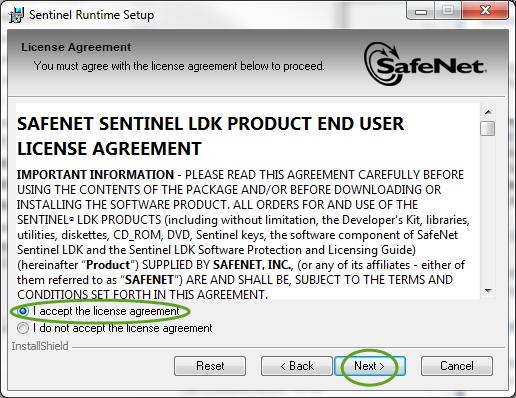Click the Sentinel Runtime Setup installer icon
This screenshot has height=398, width=516.
16,15
